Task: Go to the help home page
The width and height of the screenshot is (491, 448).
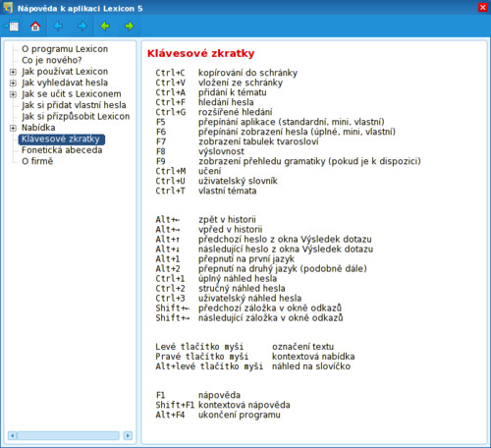Action: [35, 26]
